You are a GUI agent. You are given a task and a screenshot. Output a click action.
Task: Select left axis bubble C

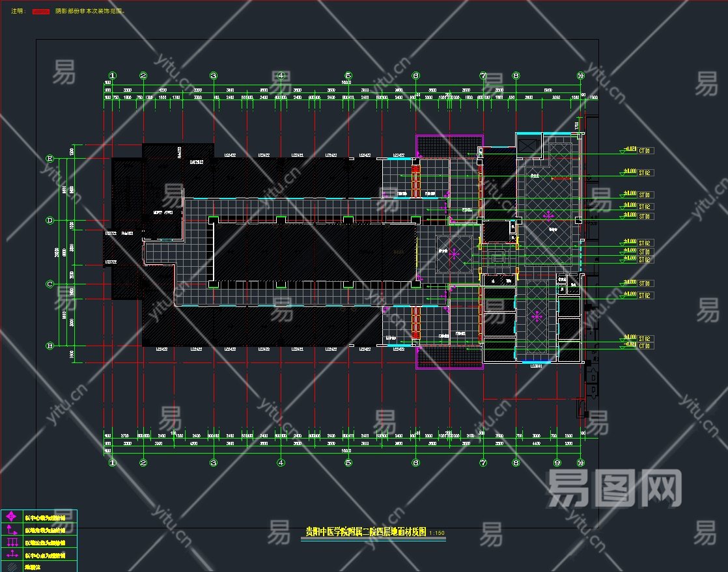tap(50, 284)
